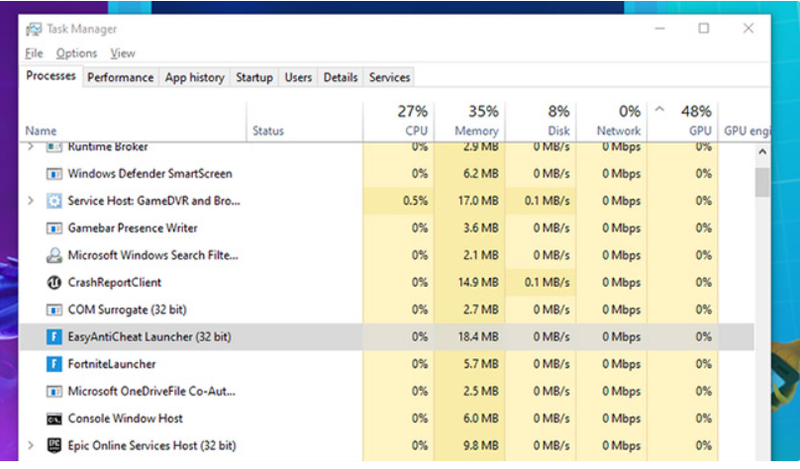Click the Task Manager title bar icon
This screenshot has height=469, width=800.
34,29
